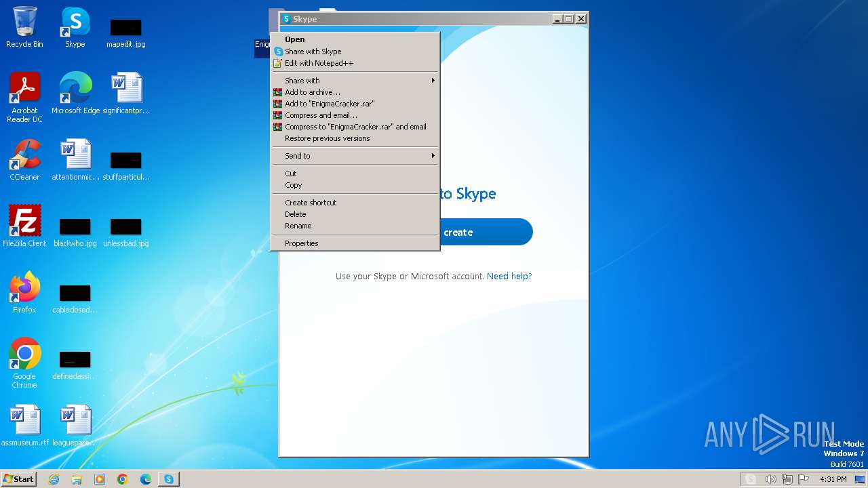This screenshot has height=488, width=868.
Task: Select the definedassi... desktop file
Action: point(75,365)
